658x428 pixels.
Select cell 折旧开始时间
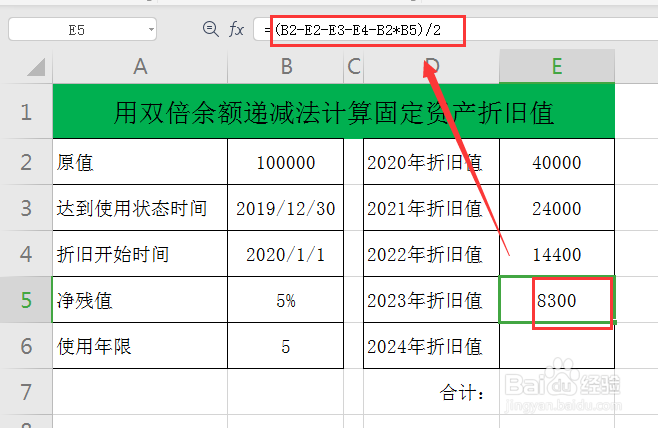point(140,254)
